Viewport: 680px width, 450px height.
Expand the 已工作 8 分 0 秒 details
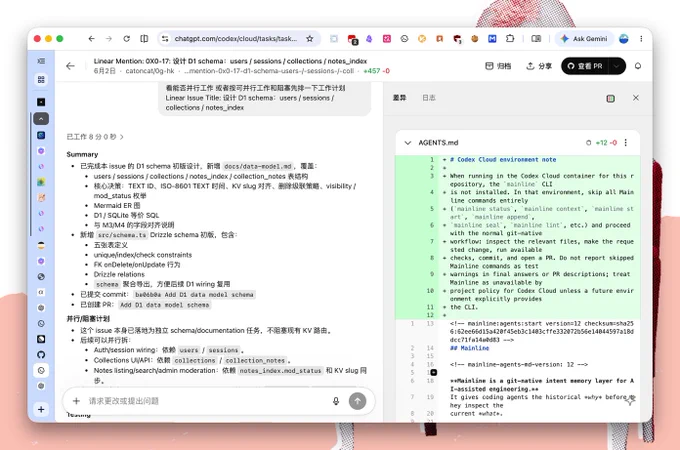click(x=95, y=137)
